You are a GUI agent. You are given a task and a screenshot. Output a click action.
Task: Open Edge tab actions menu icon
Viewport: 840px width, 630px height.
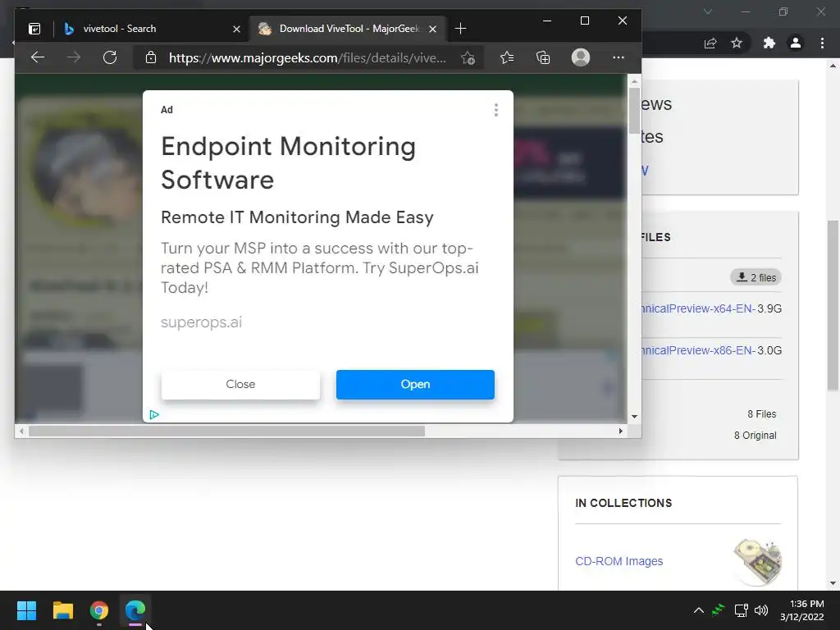pyautogui.click(x=34, y=29)
